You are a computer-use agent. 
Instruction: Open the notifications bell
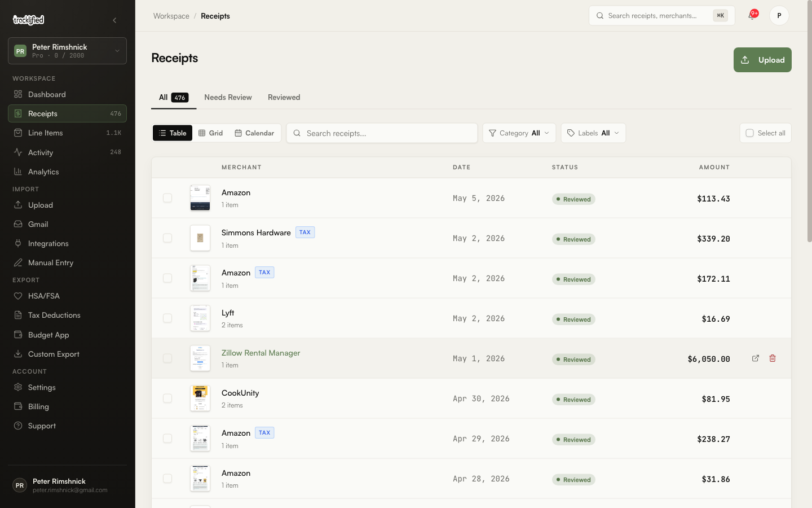pyautogui.click(x=752, y=15)
